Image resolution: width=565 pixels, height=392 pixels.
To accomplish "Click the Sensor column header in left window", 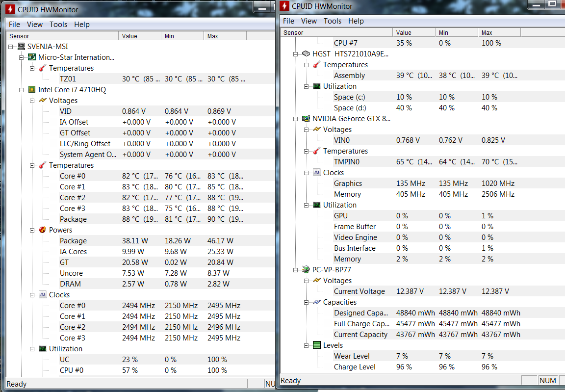I will pos(62,36).
